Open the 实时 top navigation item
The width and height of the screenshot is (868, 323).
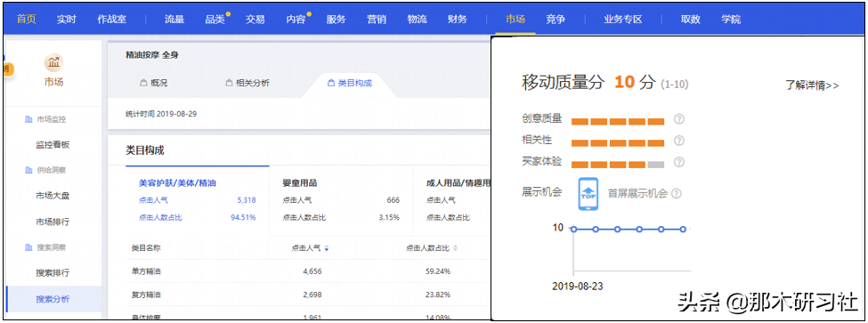point(67,20)
